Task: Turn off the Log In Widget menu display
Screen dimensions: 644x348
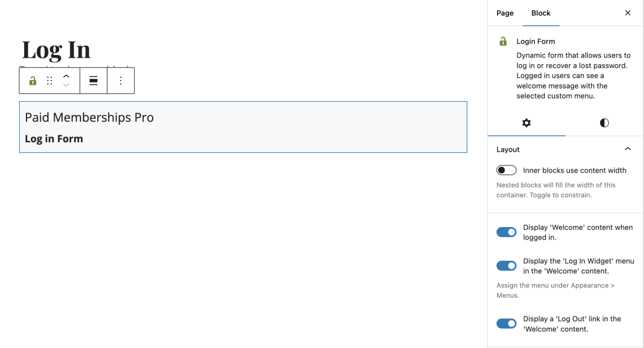Action: 506,266
